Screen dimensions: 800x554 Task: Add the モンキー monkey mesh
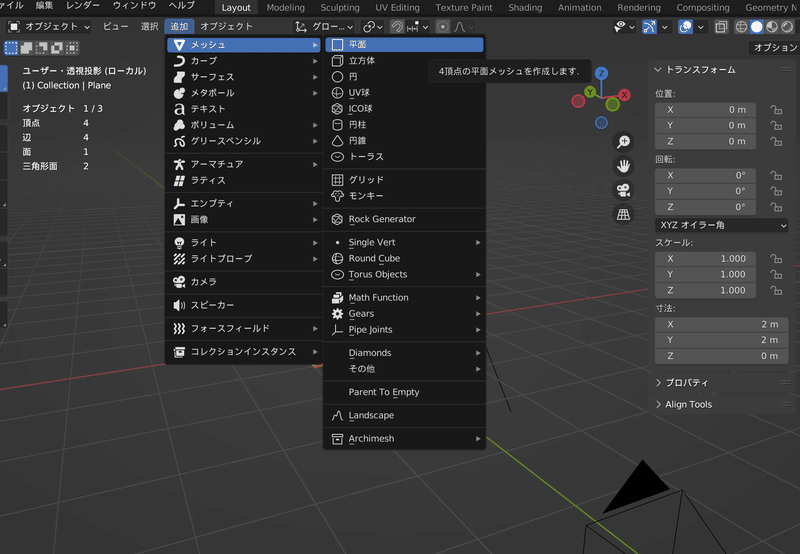(404, 196)
